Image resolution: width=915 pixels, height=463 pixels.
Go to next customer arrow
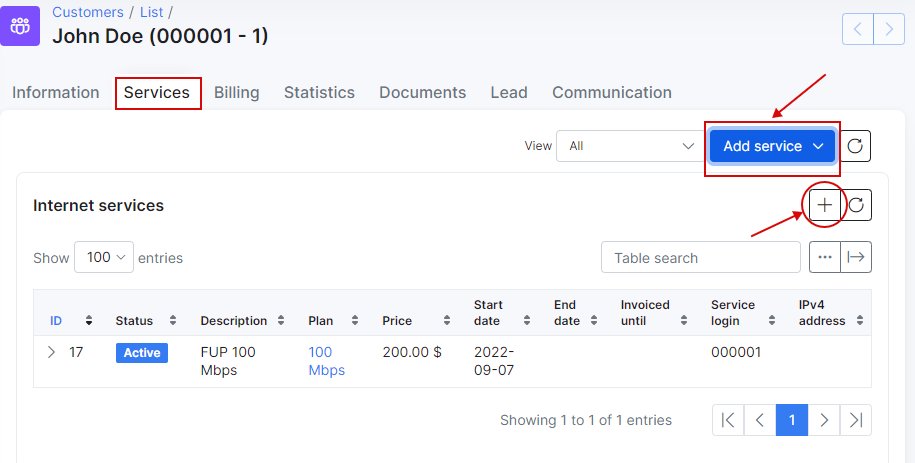pos(889,29)
